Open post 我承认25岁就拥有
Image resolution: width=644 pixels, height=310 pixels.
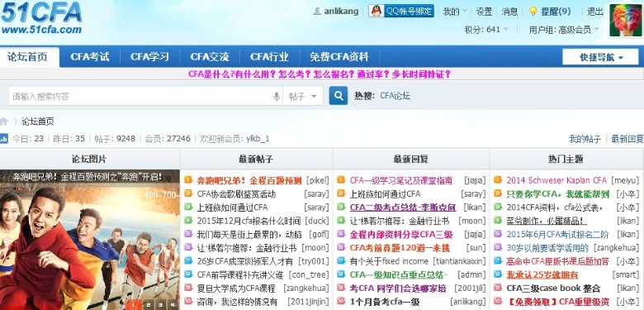[x=542, y=274]
